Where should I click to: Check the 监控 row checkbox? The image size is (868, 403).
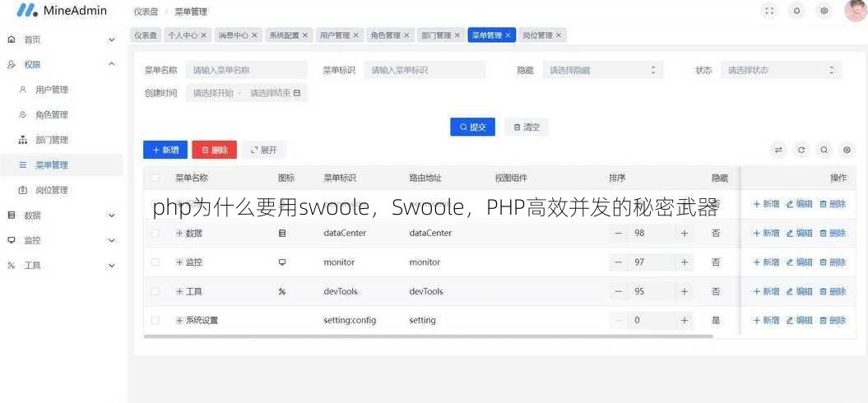click(x=155, y=262)
